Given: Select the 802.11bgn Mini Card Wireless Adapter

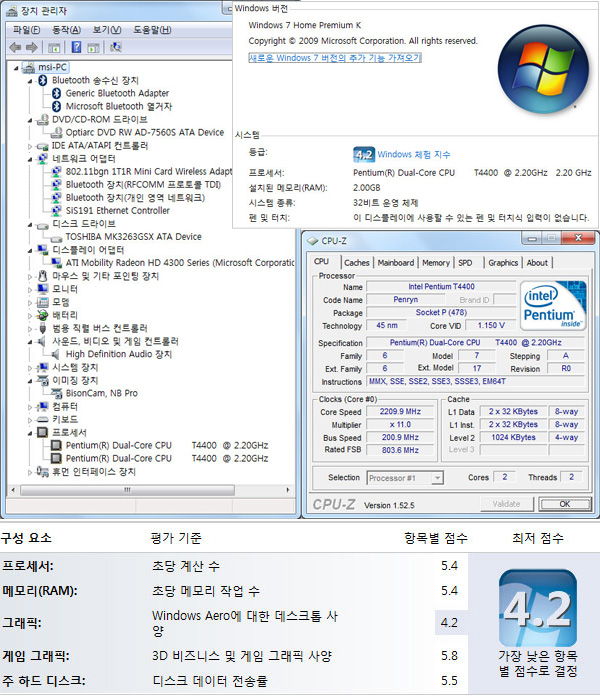Looking at the screenshot, I should (x=149, y=171).
